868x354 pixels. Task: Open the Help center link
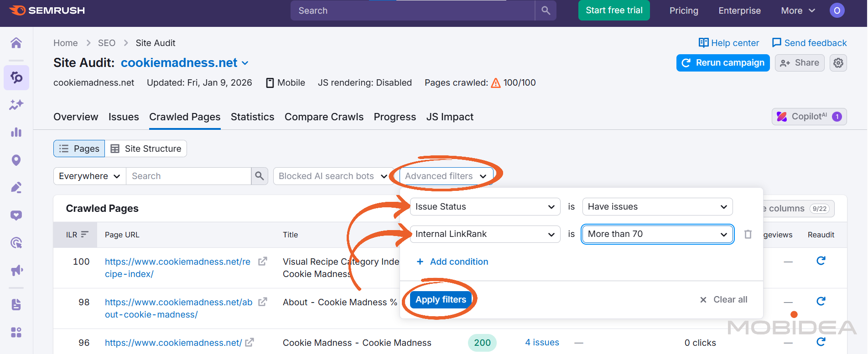(729, 43)
